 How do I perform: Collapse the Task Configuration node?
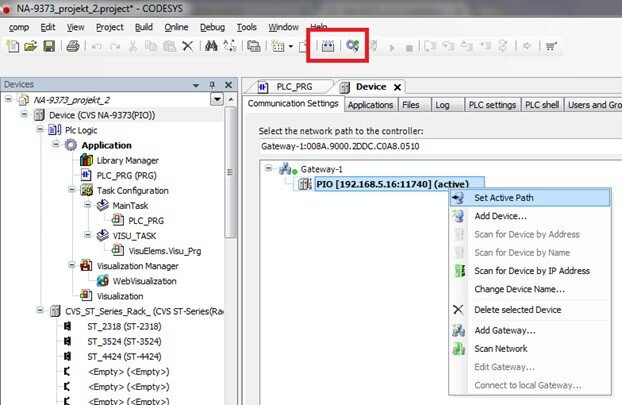pos(72,190)
